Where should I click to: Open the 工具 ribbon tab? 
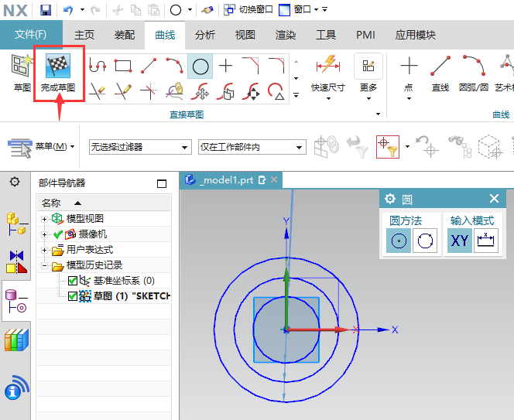tap(326, 35)
